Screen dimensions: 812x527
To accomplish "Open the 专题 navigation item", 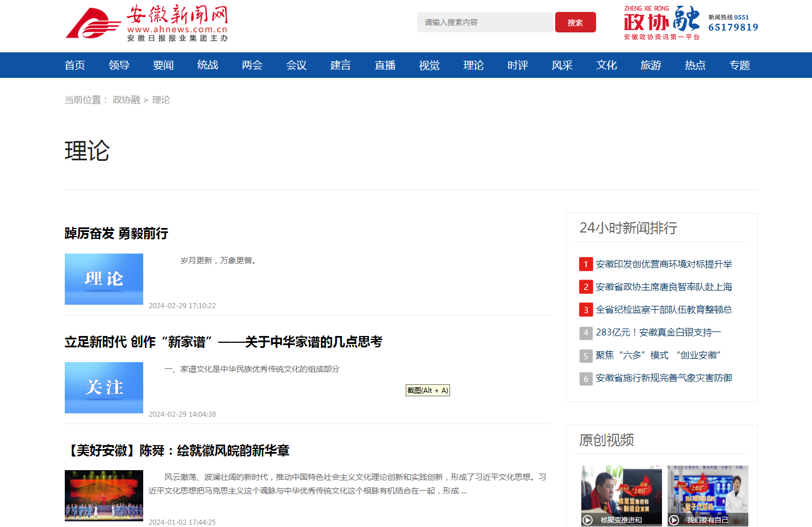I will 740,65.
